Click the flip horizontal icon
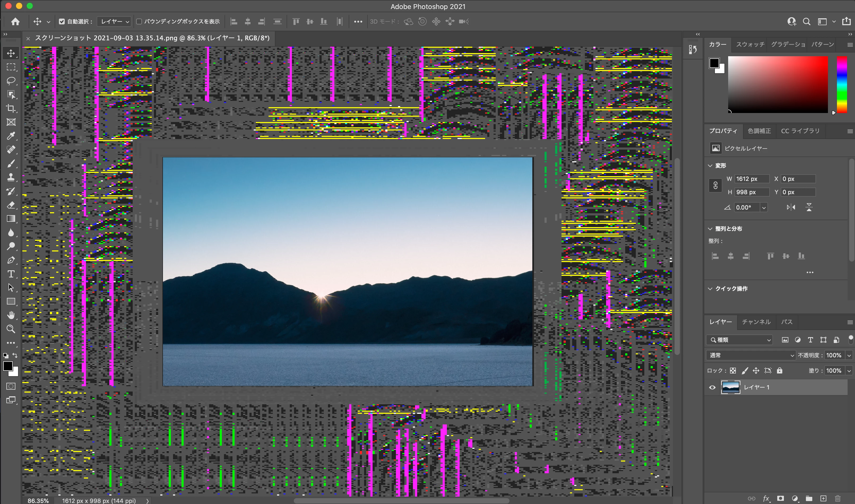Screen dimensions: 855x504 791,207
